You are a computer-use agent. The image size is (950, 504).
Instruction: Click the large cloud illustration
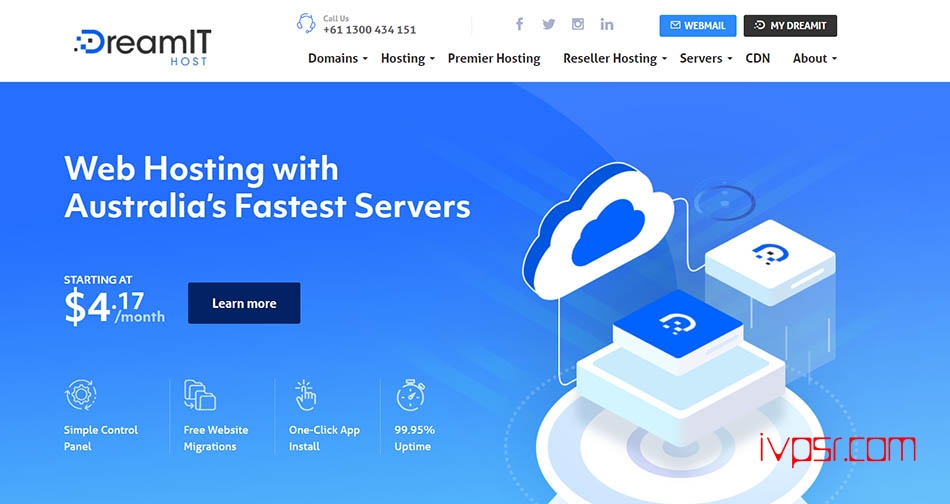pos(599,233)
